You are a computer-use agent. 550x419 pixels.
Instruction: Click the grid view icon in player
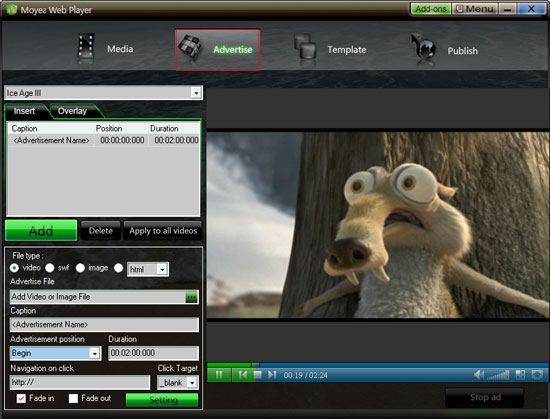pyautogui.click(x=521, y=375)
